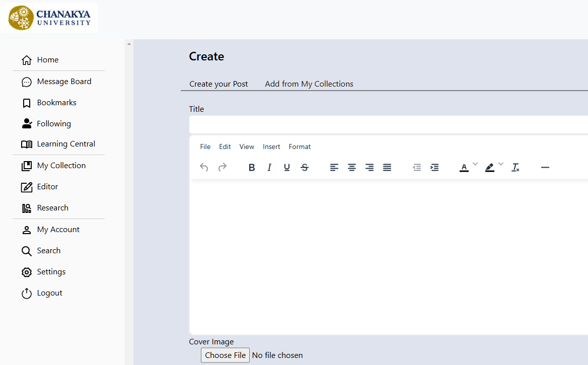Undo the last edit
Viewport: 588px width, 365px height.
coord(204,168)
